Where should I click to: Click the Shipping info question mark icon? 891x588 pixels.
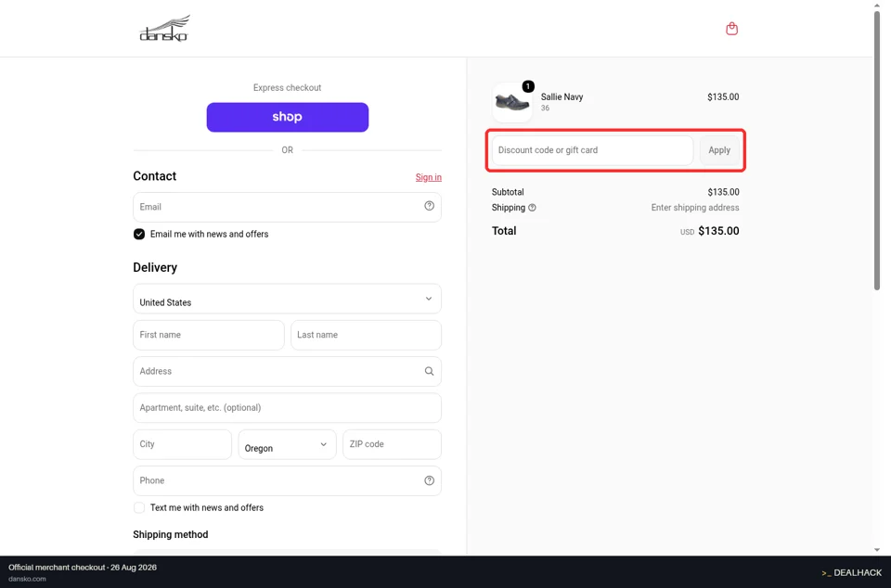pos(532,208)
